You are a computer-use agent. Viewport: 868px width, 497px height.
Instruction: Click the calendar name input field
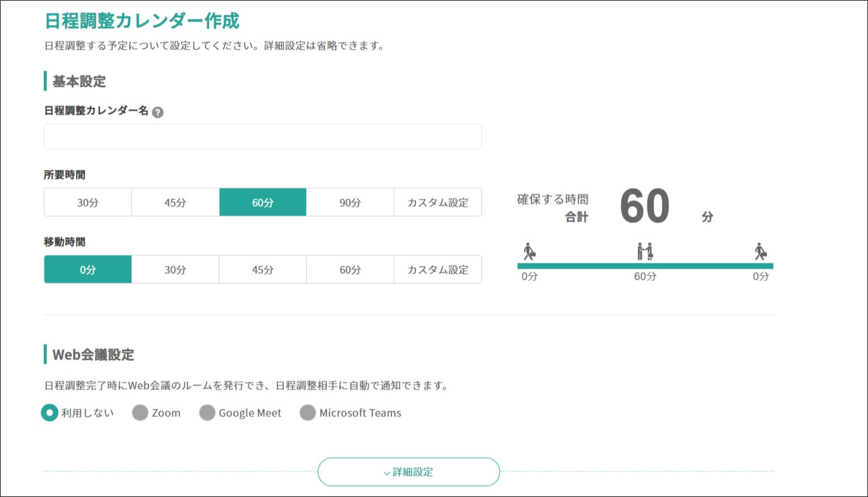pos(262,136)
